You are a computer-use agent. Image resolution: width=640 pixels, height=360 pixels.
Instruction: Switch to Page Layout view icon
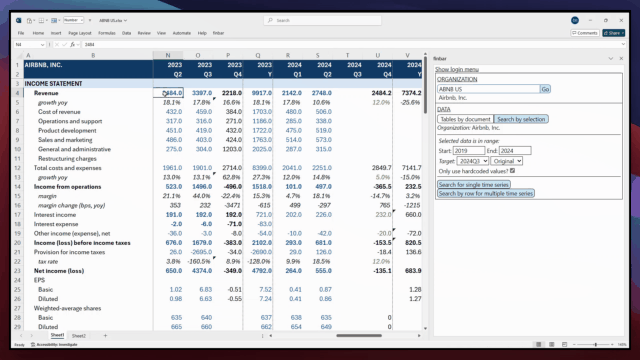551,344
